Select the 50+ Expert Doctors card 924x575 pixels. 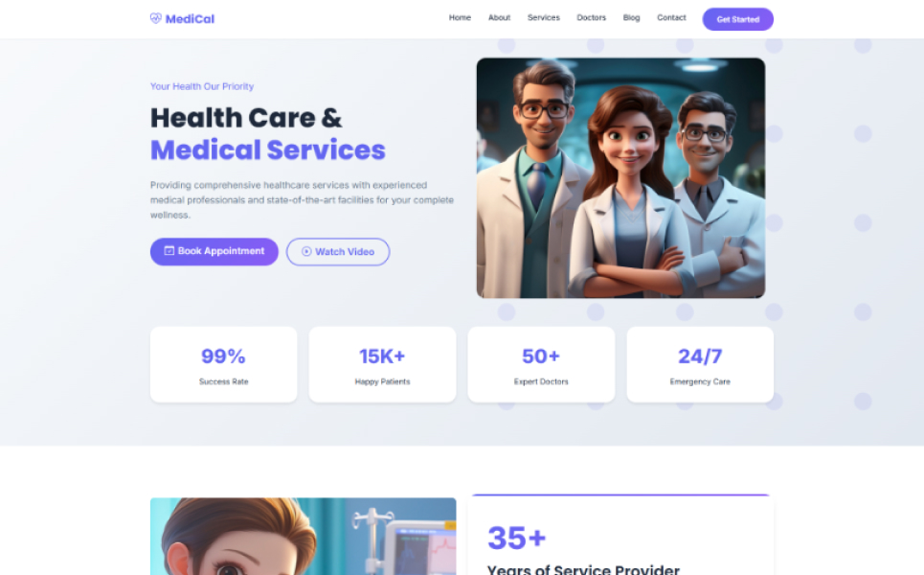pos(541,364)
